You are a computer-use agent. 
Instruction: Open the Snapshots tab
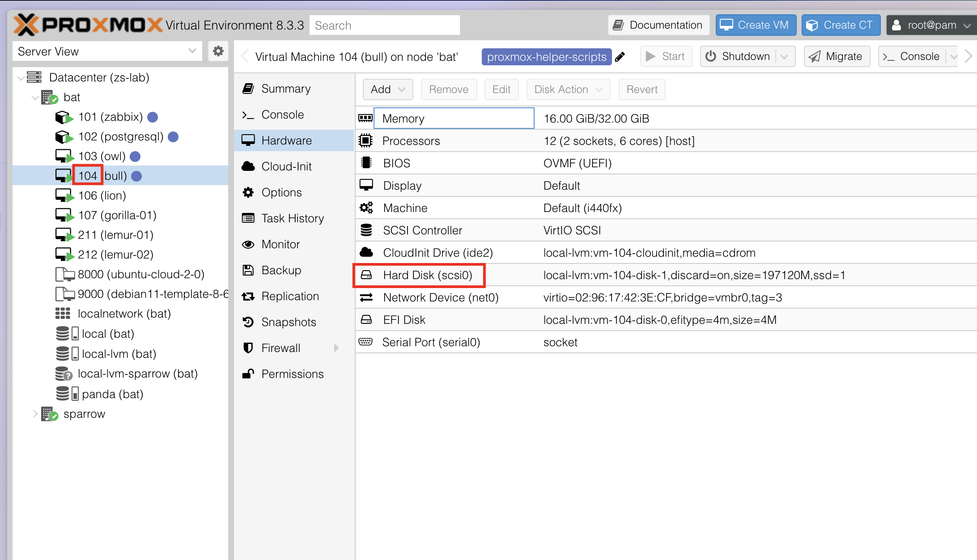pyautogui.click(x=294, y=322)
